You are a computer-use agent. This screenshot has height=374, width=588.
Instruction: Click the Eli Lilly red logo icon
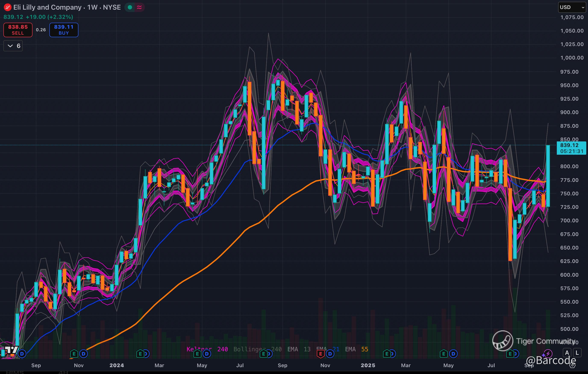7,7
